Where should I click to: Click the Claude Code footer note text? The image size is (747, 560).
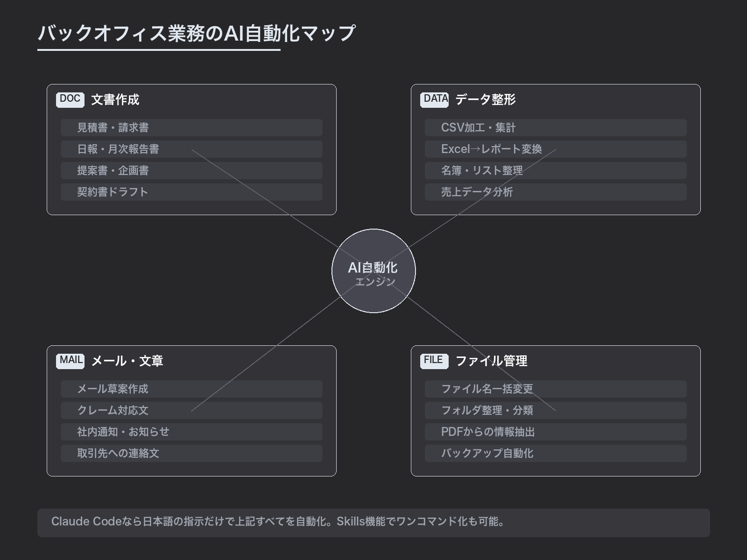279,522
